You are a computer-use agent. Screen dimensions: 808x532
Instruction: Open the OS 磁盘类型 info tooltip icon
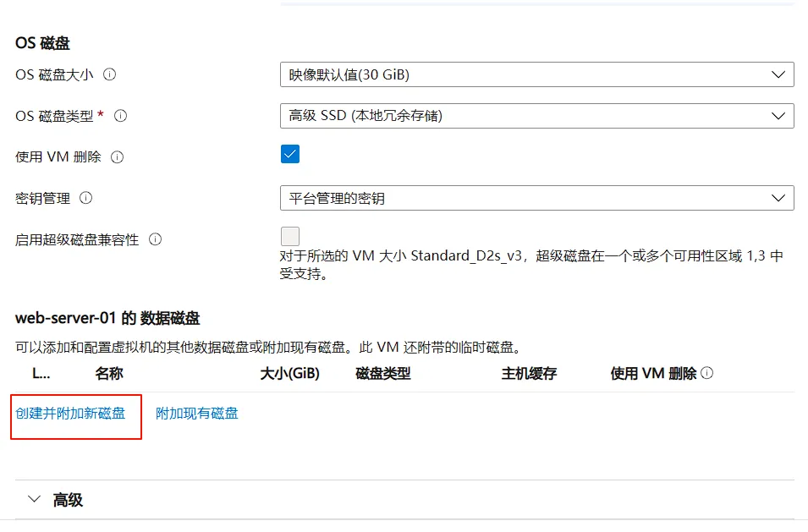coord(120,116)
